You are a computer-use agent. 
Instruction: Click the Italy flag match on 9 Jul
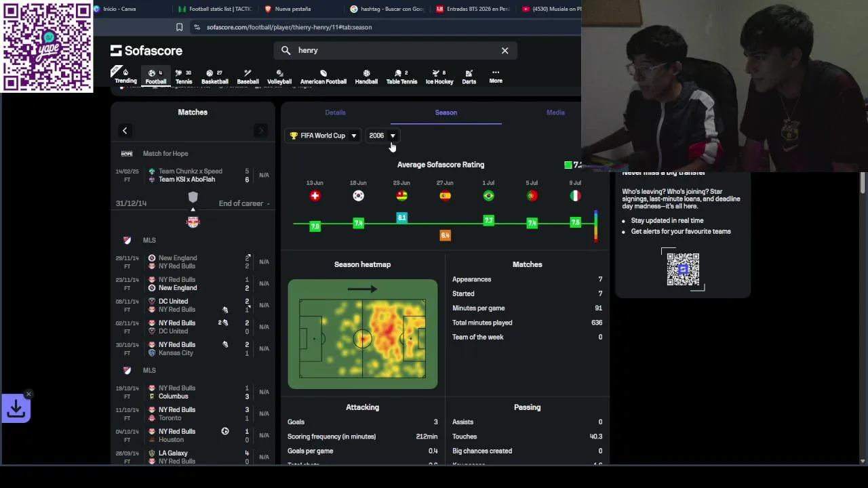coord(575,196)
